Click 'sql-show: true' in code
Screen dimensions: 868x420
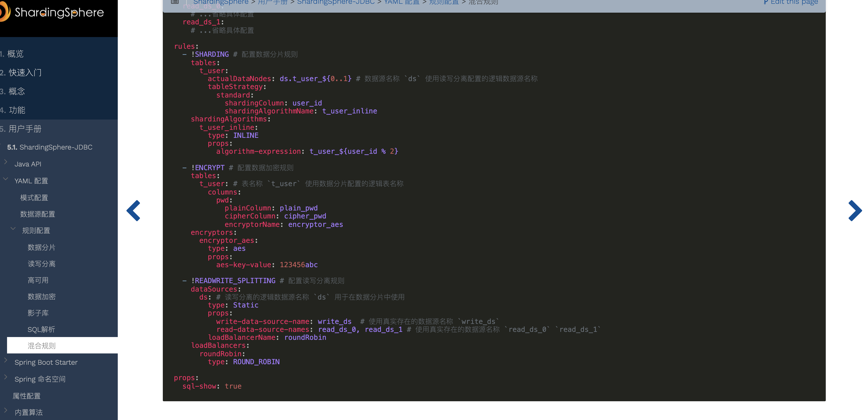pos(212,386)
